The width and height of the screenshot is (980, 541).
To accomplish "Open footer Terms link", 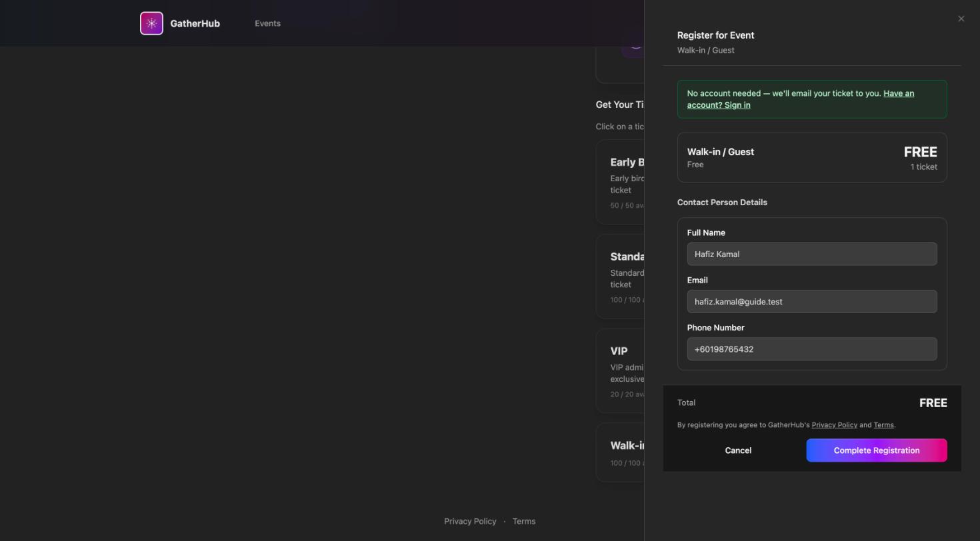I will pos(524,522).
